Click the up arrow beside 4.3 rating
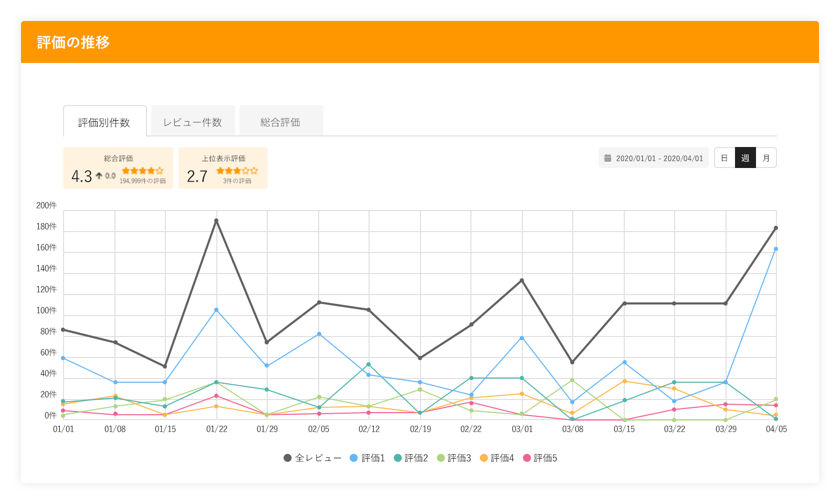The width and height of the screenshot is (840, 504). click(99, 176)
